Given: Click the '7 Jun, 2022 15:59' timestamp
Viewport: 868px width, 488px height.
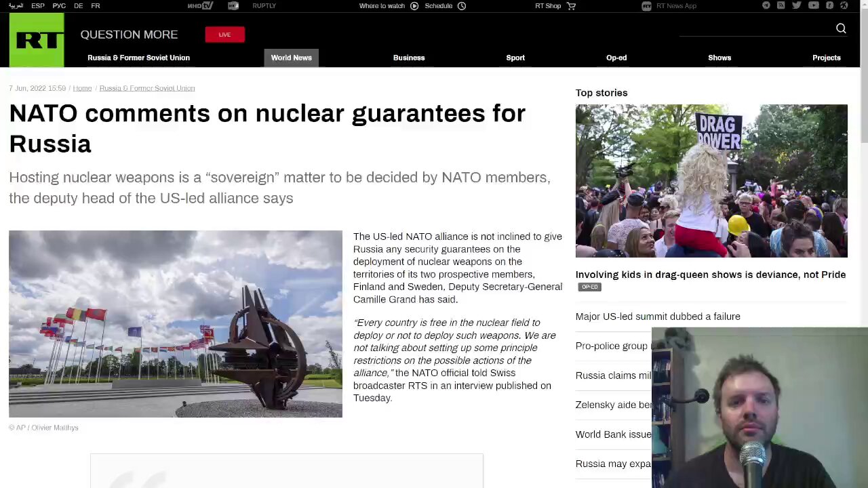Looking at the screenshot, I should [37, 88].
